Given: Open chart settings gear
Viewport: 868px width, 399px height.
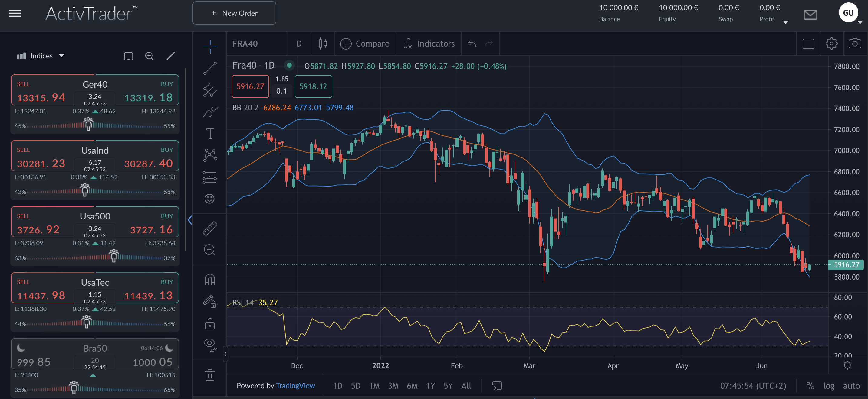Looking at the screenshot, I should pos(831,44).
